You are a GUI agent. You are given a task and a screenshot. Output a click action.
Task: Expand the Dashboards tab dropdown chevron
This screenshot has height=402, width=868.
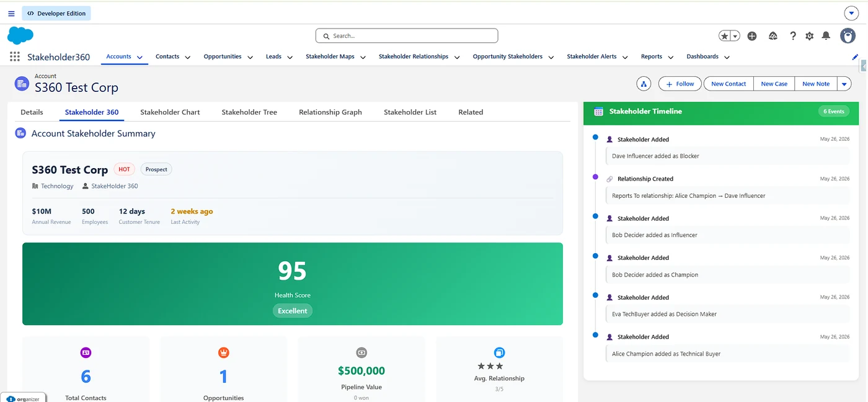coord(727,57)
